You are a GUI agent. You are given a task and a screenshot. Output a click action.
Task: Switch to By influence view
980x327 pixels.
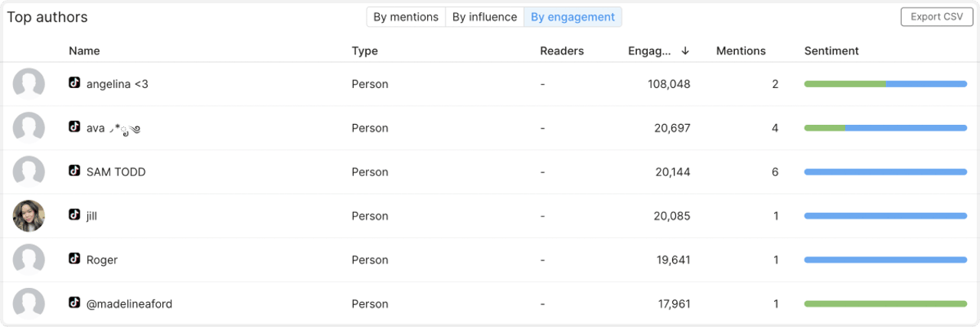485,17
